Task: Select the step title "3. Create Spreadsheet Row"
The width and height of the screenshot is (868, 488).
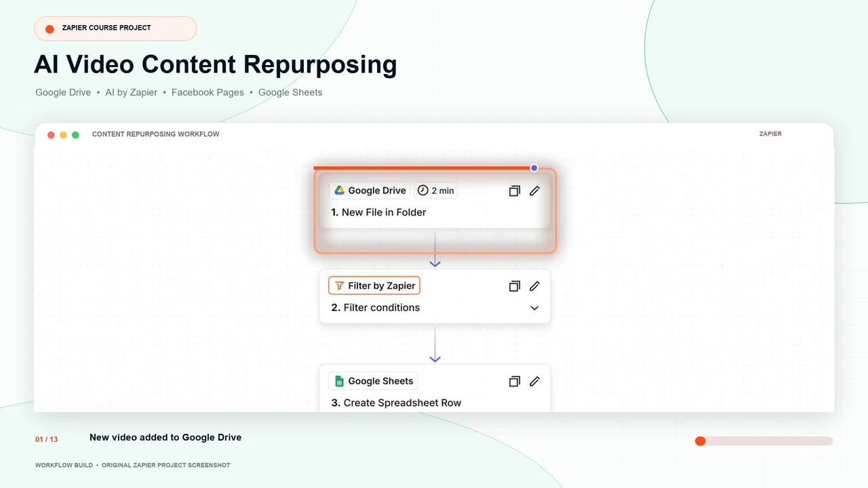Action: (396, 403)
